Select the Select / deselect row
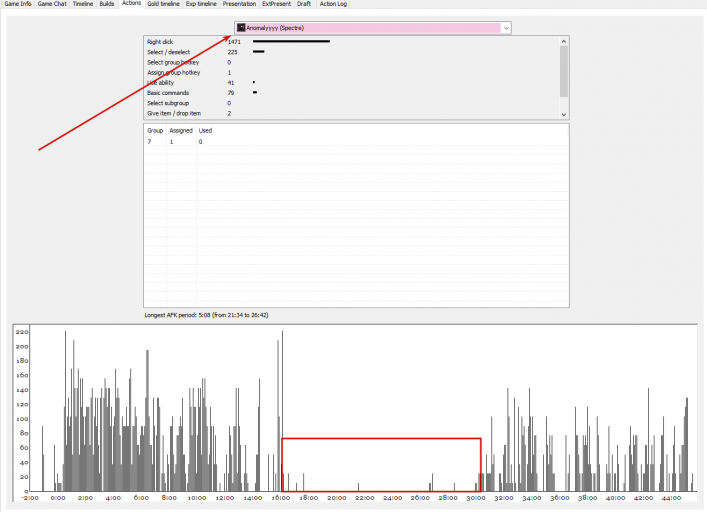707x512 pixels. click(352, 52)
